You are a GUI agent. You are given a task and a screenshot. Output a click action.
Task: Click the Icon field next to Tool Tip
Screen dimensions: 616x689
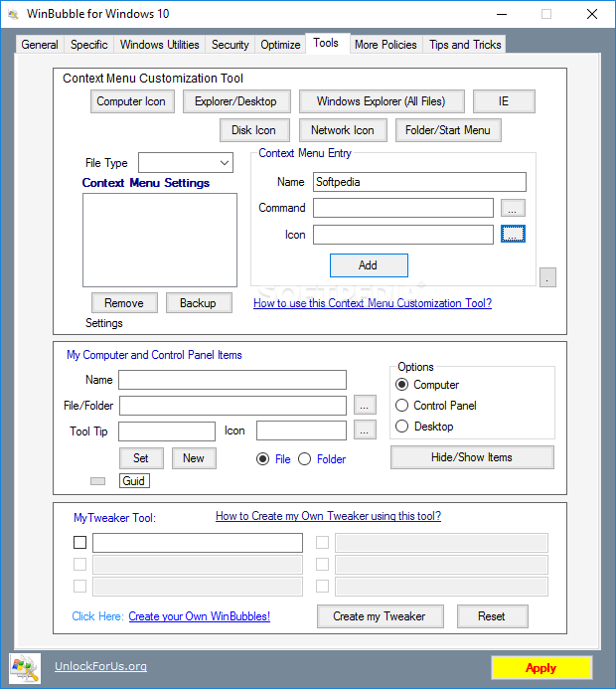(301, 431)
